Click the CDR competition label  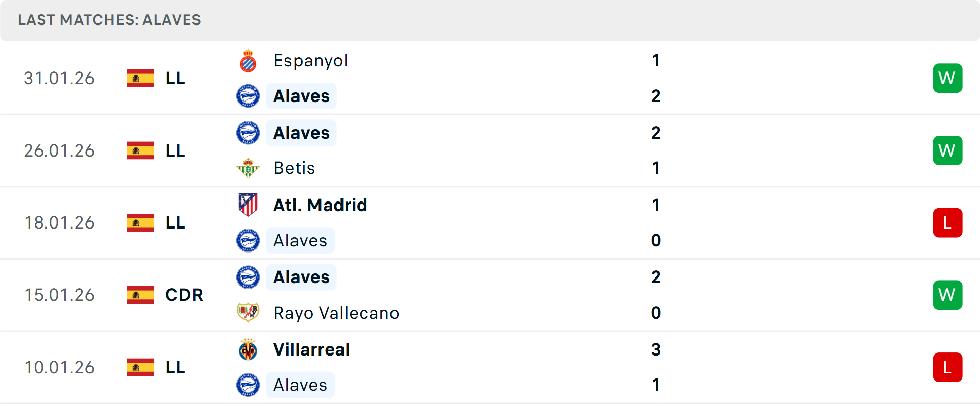[x=184, y=295]
